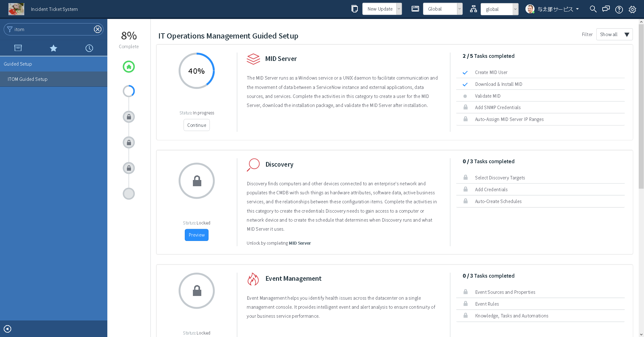Clear the itom navigator filter
Image resolution: width=644 pixels, height=337 pixels.
pos(98,29)
